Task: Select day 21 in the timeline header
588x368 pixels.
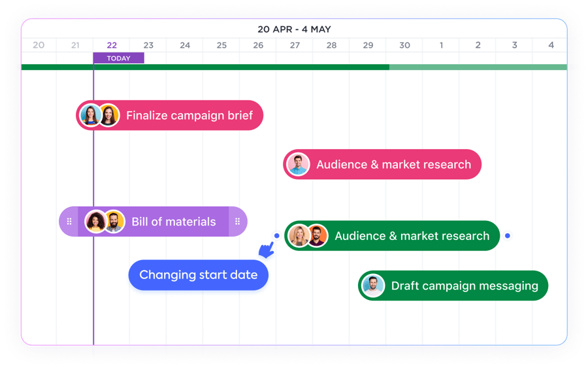Action: pos(75,45)
